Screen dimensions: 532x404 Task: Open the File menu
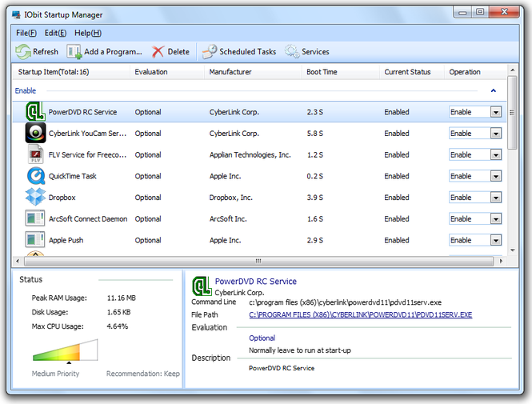point(26,33)
